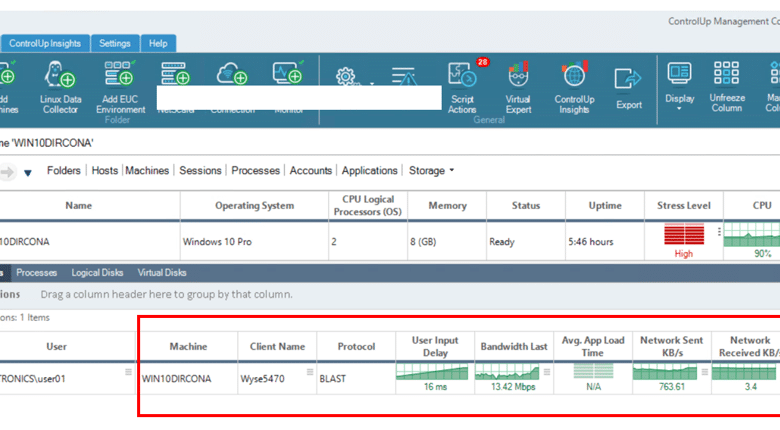Screen dimensions: 780x430
Task: Click the Bandwidth 13.42 Mbps graph
Action: point(507,372)
